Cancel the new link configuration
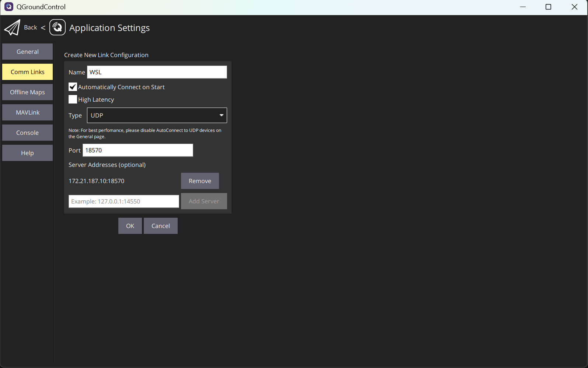The width and height of the screenshot is (588, 368). click(x=161, y=226)
